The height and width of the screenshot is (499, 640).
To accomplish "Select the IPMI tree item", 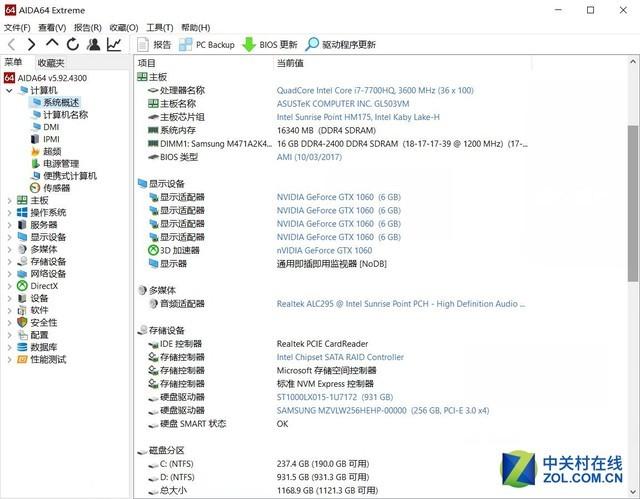I will tap(45, 139).
